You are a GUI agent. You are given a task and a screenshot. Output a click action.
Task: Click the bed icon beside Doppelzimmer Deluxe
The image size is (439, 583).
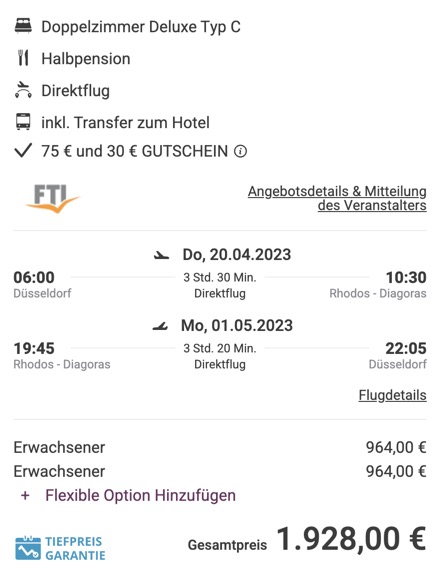(x=23, y=26)
